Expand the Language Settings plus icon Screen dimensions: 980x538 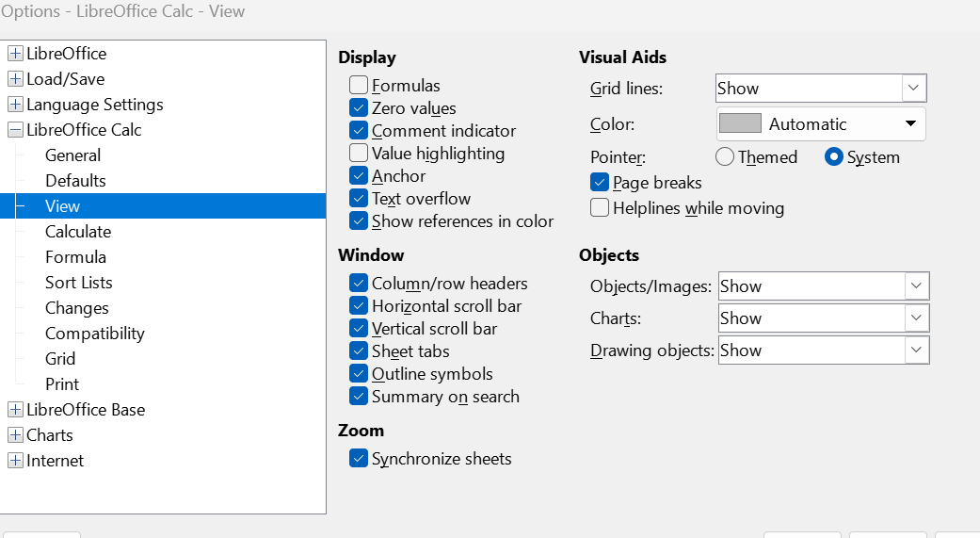click(15, 105)
